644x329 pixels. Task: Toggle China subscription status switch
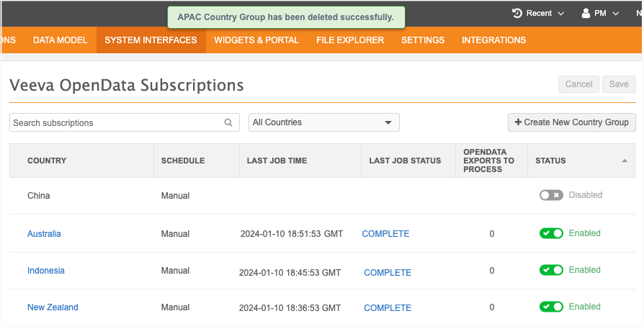[551, 195]
